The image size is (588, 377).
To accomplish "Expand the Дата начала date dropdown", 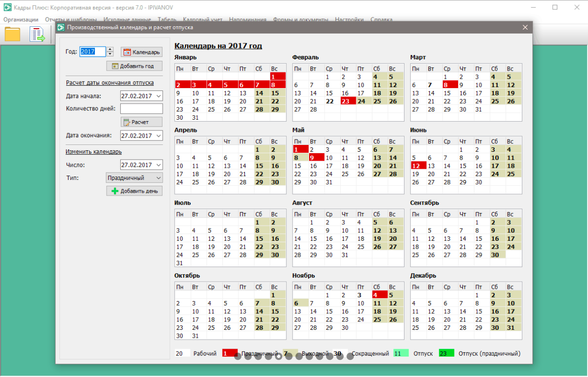I will (x=158, y=96).
